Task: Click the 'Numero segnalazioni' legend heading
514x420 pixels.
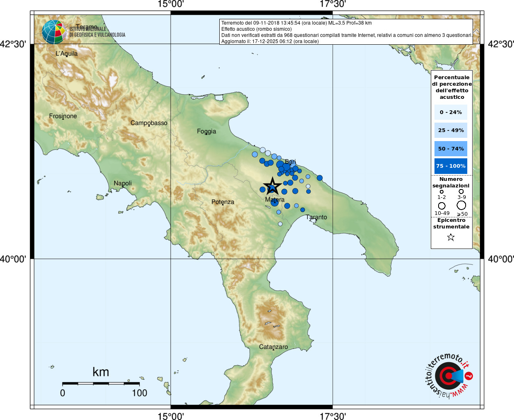Action: coord(451,182)
